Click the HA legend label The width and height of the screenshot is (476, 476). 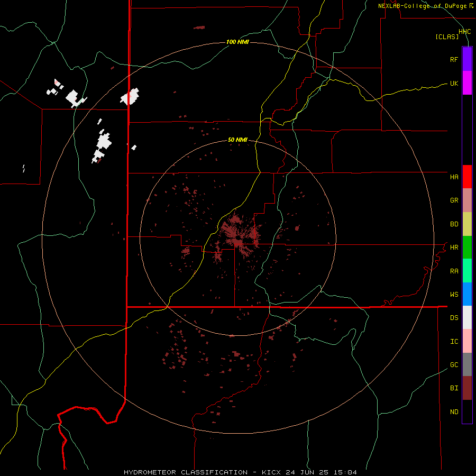[x=454, y=177]
